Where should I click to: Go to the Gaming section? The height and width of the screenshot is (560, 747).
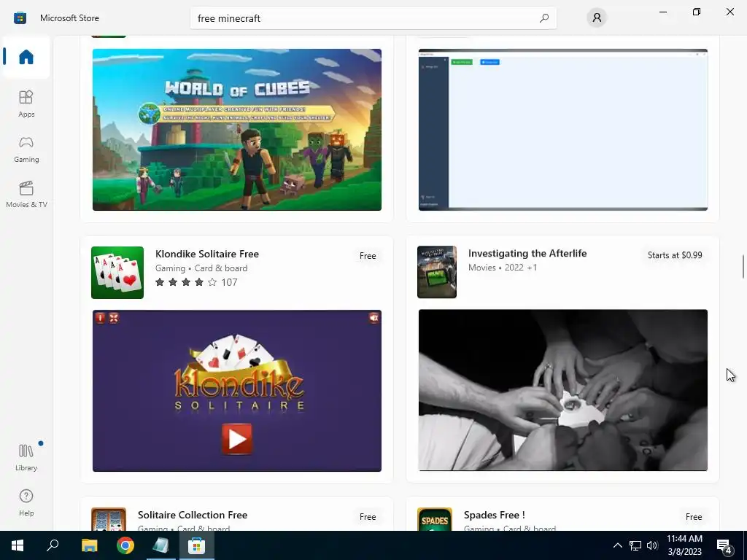point(26,149)
